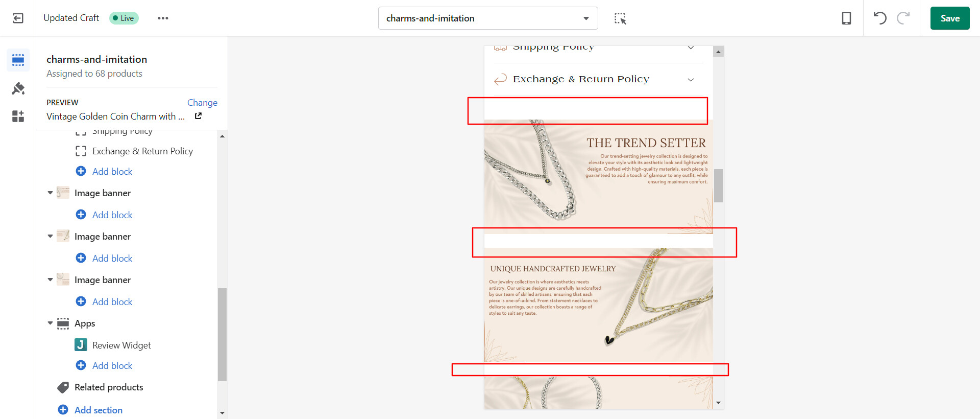Screen dimensions: 980x419
Task: Click the Save button
Action: pos(950,18)
